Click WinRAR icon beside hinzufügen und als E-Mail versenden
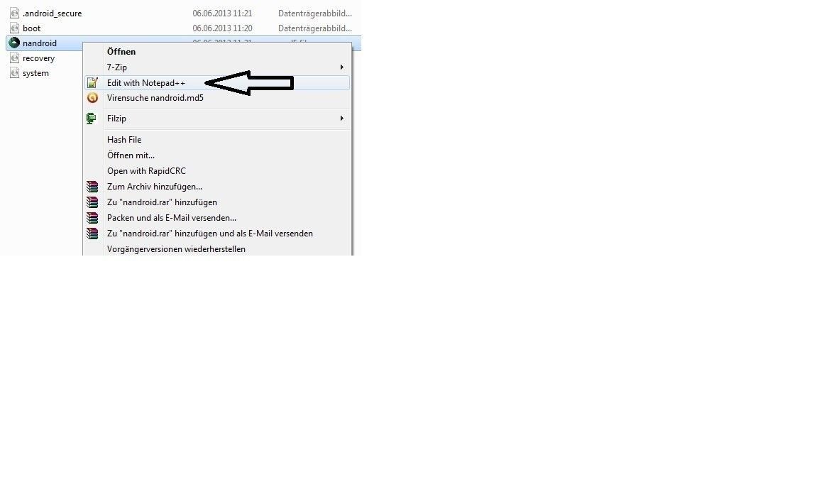819x504 pixels. click(92, 234)
